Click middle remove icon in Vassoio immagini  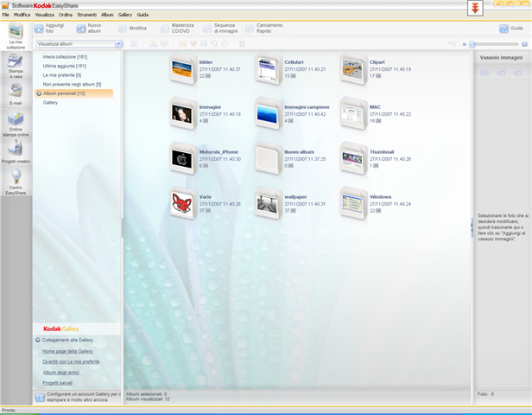(501, 73)
